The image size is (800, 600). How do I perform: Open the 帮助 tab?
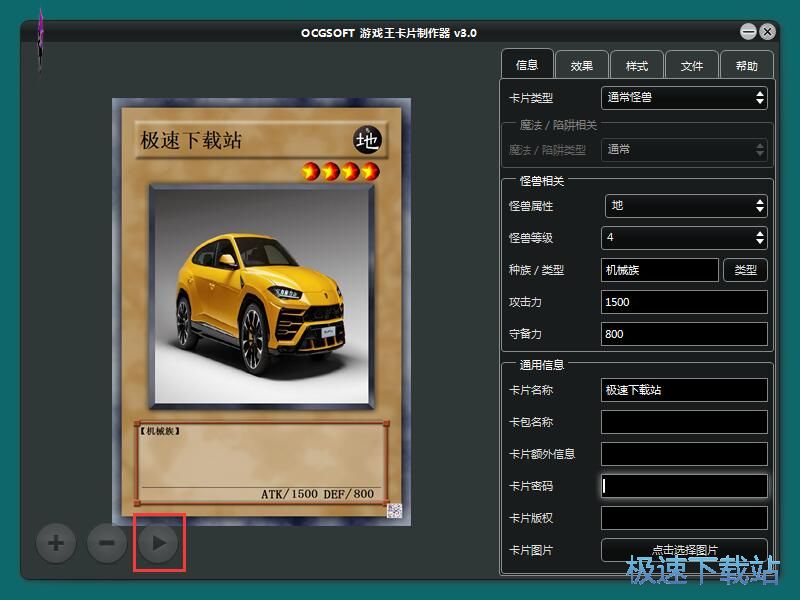pos(746,65)
